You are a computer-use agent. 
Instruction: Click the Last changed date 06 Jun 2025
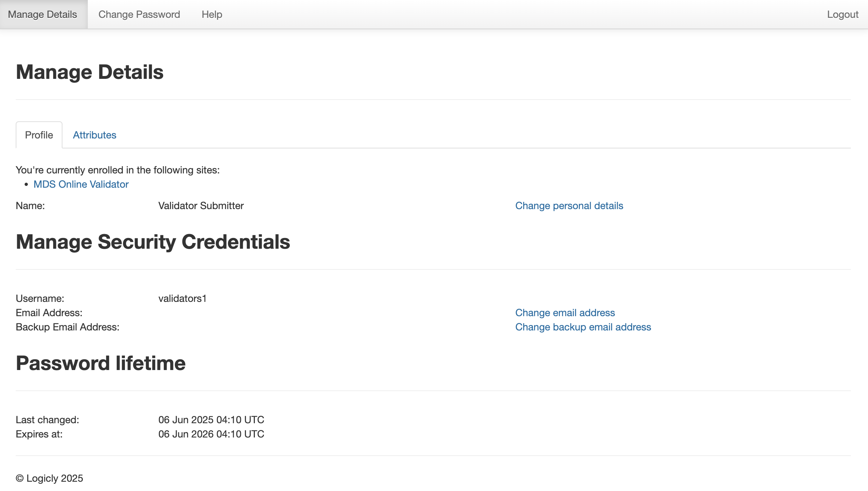click(211, 420)
